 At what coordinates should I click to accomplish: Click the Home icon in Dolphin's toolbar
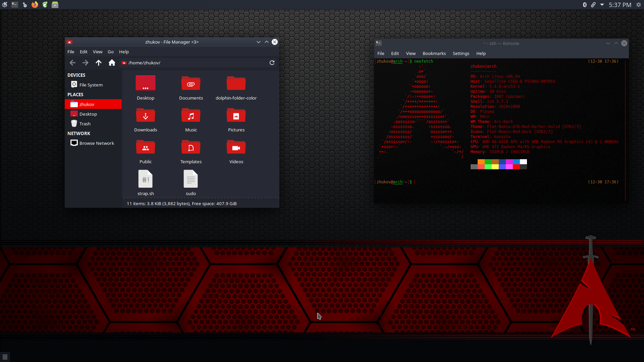pyautogui.click(x=111, y=63)
